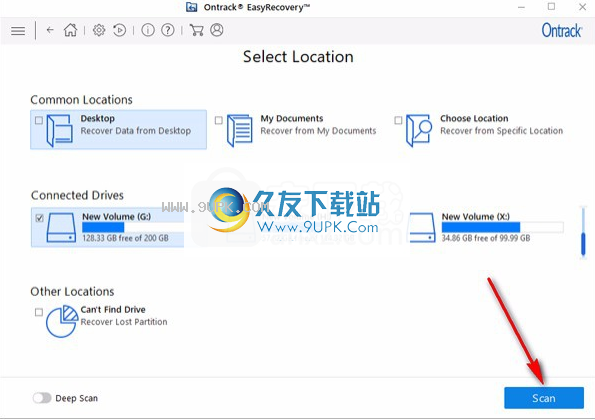Click the resume recovery icon
595x420 pixels.
click(x=120, y=30)
